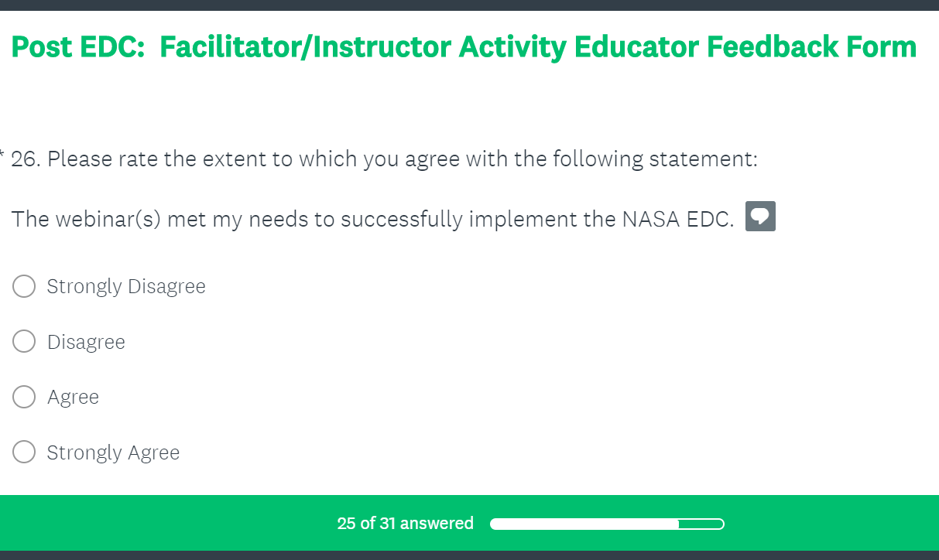Click the required asterisk before question 26

click(x=2, y=153)
